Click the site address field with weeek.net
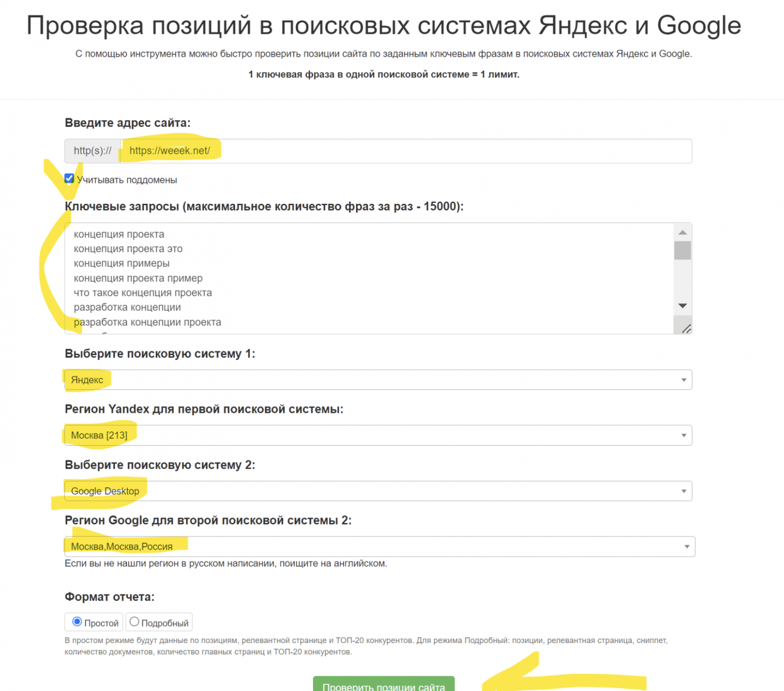Screen dimensions: 784x691 pos(406,151)
